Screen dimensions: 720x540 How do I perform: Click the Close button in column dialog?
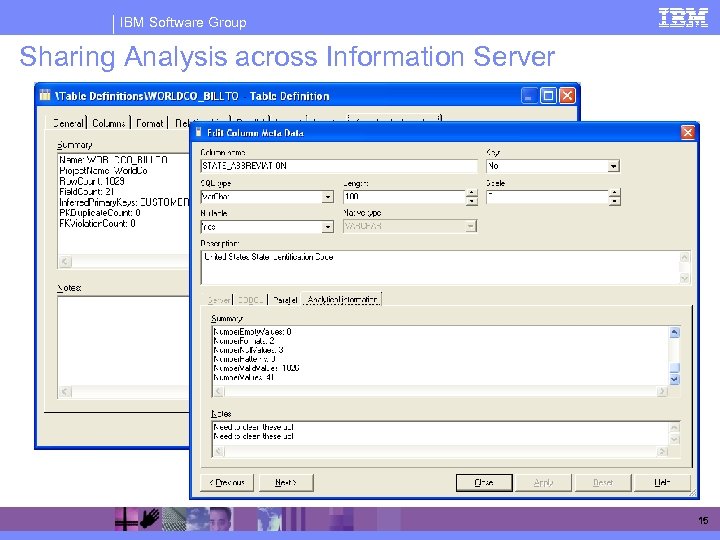click(x=484, y=483)
